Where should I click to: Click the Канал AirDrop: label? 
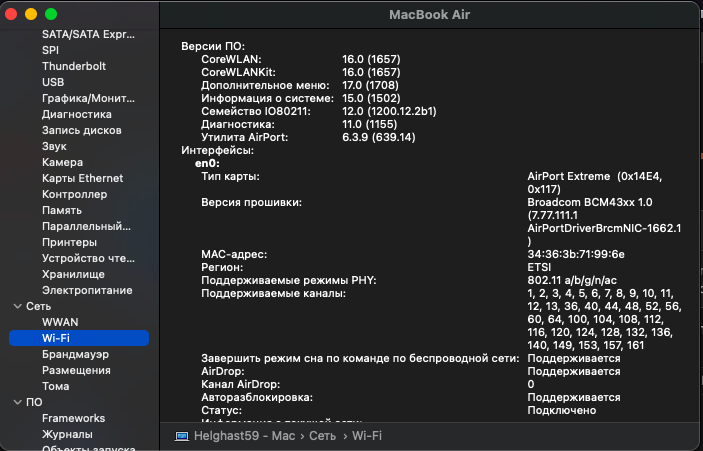click(x=241, y=384)
